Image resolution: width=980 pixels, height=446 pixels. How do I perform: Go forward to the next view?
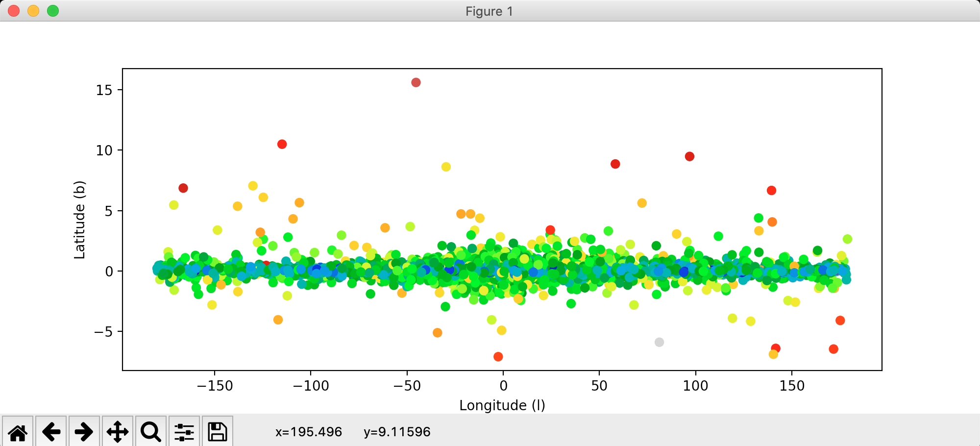(84, 432)
